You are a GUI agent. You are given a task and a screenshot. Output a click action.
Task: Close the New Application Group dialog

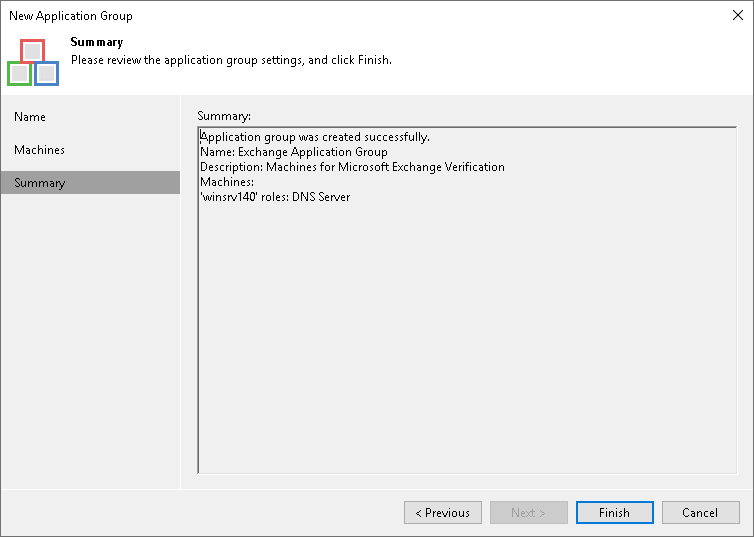pos(738,15)
